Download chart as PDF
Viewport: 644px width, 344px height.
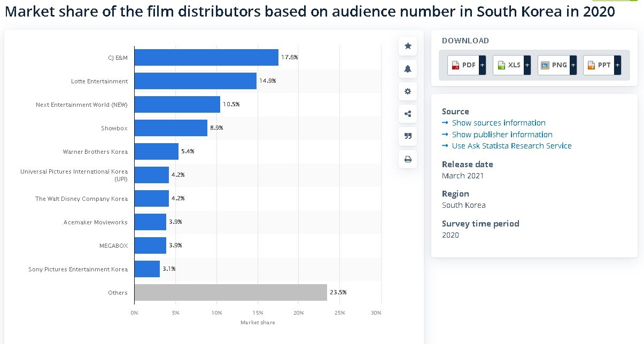(463, 65)
